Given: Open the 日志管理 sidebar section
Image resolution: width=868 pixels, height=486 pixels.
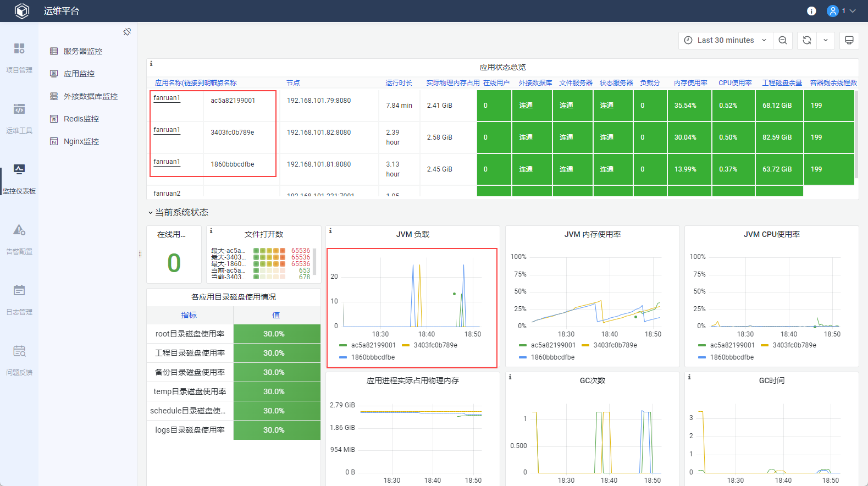Looking at the screenshot, I should coord(19,300).
